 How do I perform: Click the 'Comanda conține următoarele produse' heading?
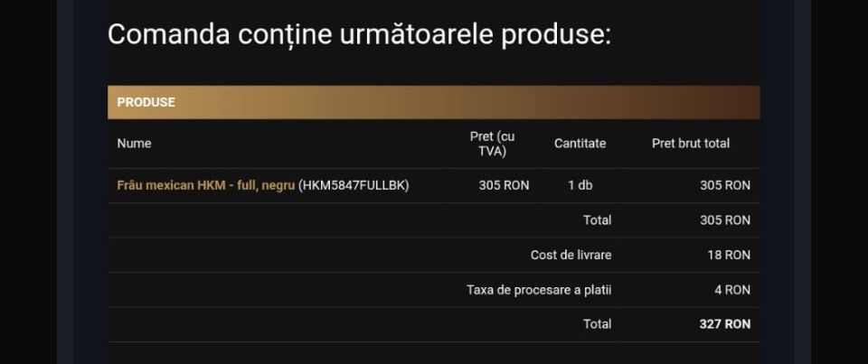[359, 35]
